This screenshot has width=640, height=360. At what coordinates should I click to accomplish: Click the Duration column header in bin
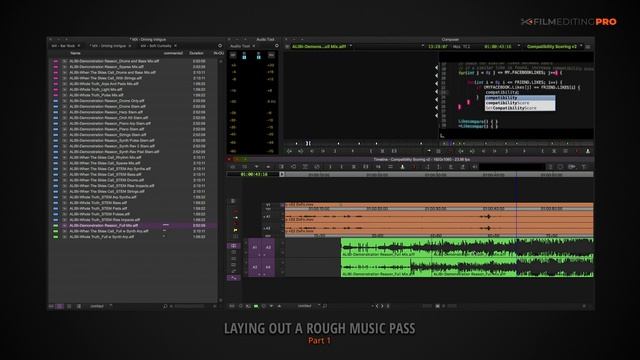(x=196, y=53)
